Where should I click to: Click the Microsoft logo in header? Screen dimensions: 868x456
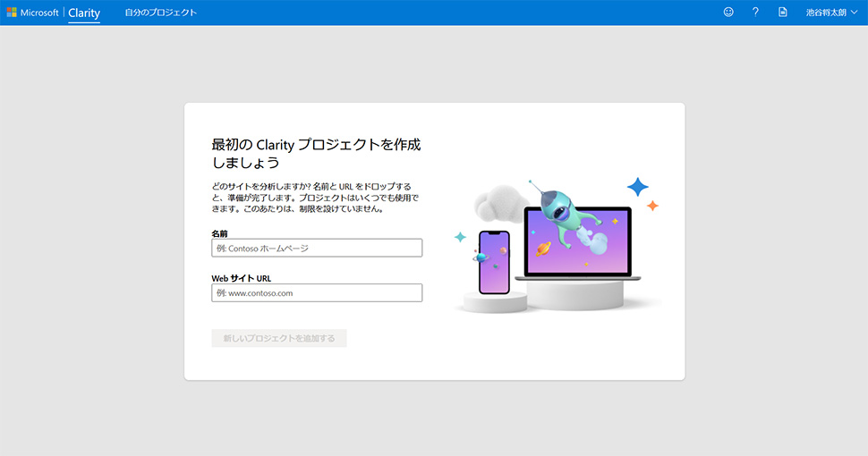coord(32,13)
